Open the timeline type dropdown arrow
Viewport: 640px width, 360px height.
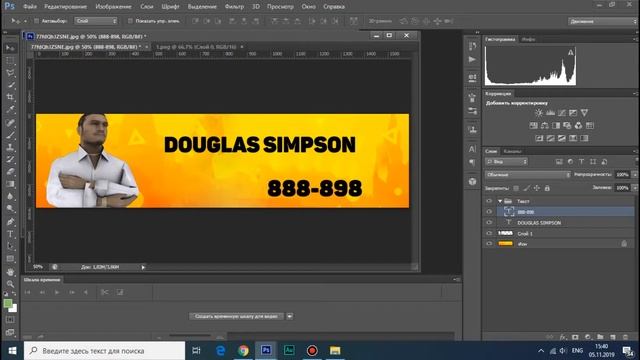click(289, 316)
